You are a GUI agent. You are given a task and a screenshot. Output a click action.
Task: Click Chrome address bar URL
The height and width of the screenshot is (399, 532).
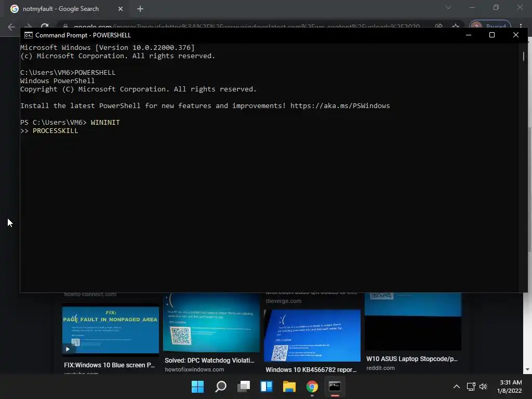point(247,26)
